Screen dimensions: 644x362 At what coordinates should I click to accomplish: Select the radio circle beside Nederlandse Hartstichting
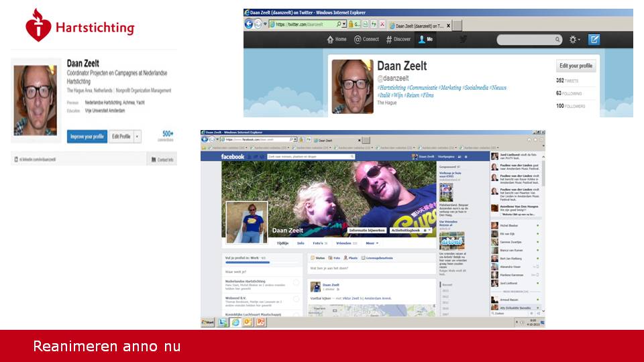pyautogui.click(x=297, y=284)
